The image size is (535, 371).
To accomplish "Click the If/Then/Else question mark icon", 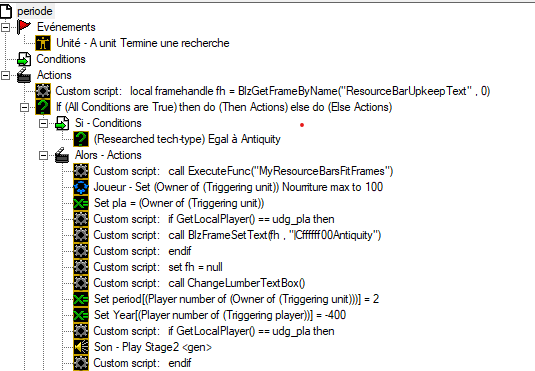I will [x=43, y=107].
